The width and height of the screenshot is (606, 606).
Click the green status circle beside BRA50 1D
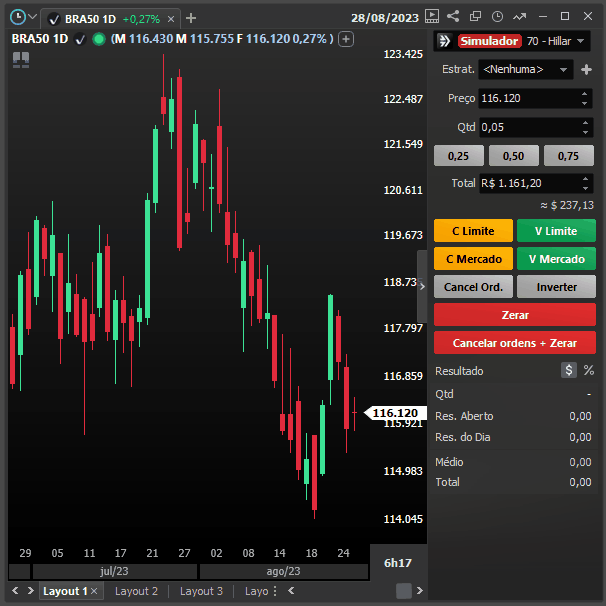(x=98, y=39)
